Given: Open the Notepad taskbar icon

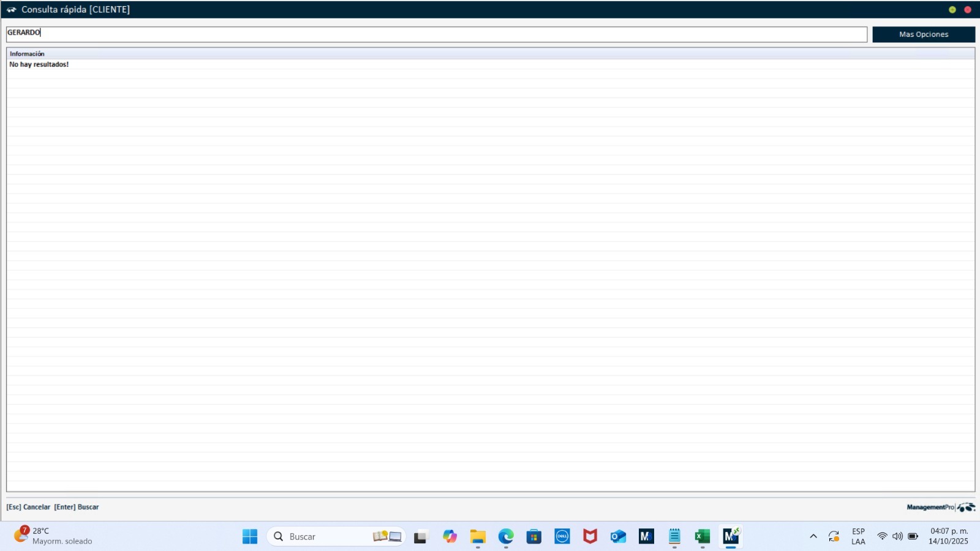Looking at the screenshot, I should coord(674,536).
